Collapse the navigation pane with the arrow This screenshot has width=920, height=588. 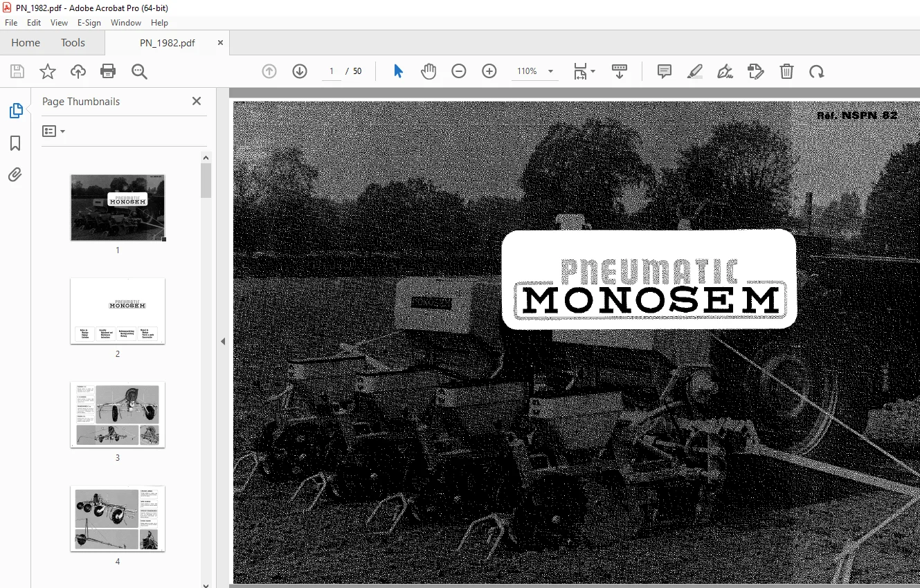point(223,341)
